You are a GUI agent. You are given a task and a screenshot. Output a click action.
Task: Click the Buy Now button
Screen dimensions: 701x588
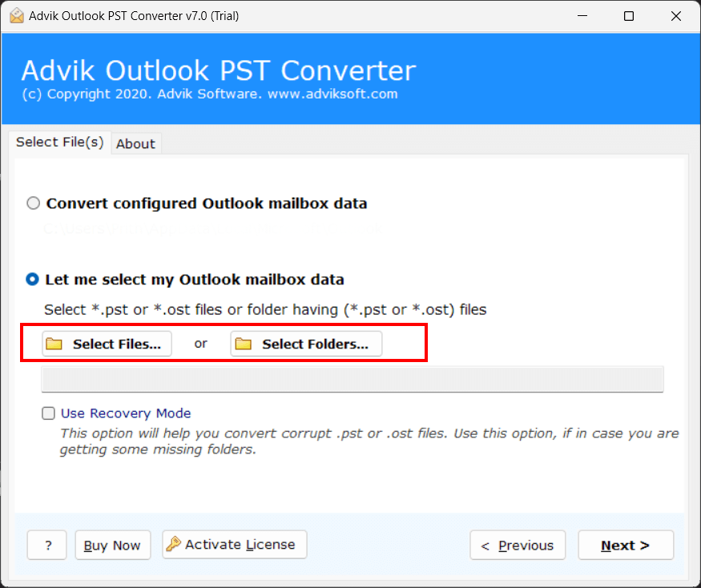point(112,545)
